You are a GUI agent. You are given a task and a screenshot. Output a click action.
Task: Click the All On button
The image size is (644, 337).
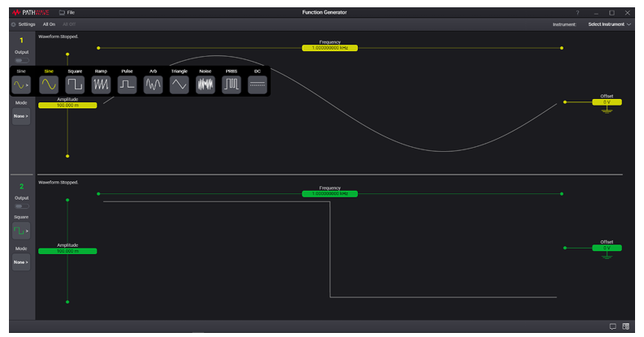49,24
